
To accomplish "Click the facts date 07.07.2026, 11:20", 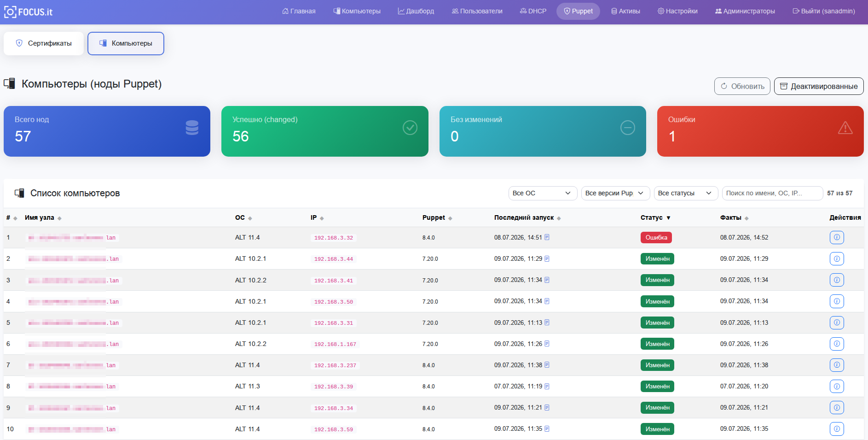I will point(744,386).
